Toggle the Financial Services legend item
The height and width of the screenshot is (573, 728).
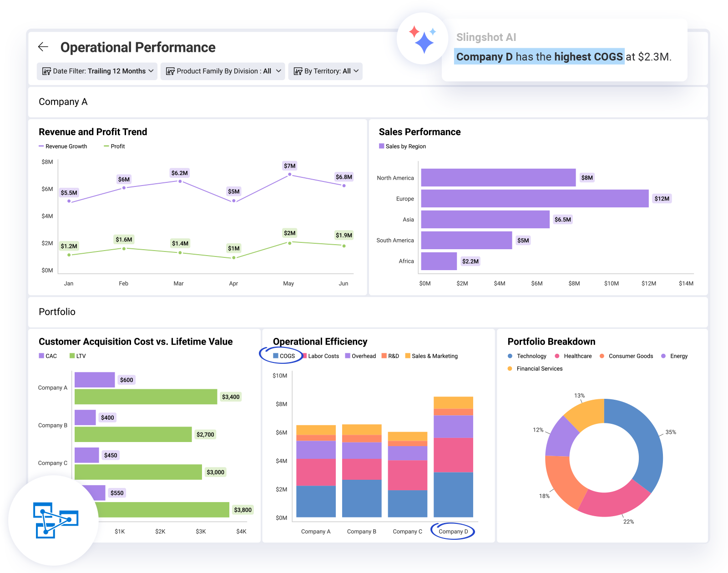[x=535, y=369]
